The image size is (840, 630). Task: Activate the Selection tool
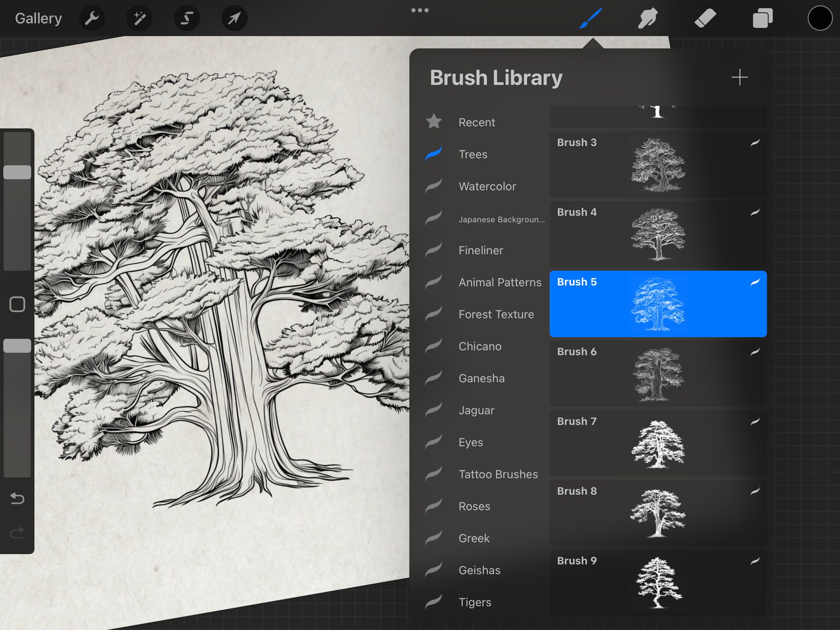[x=187, y=18]
